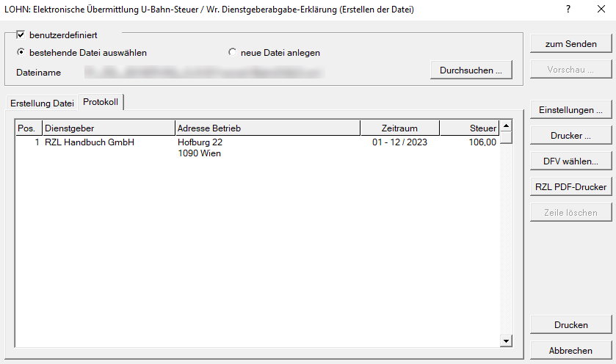Select 'bestehende Datei auswählen' radio option

tap(21, 53)
